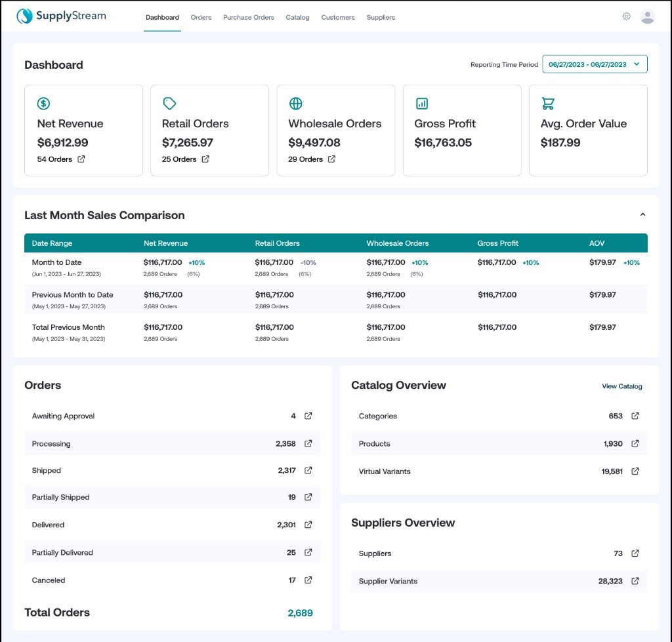Screen dimensions: 672x642
Task: Click the Awaiting Approval row label
Action: click(63, 416)
